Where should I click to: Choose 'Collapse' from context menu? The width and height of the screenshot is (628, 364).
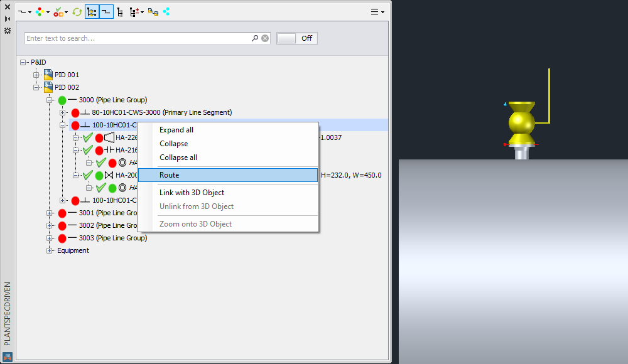point(228,143)
